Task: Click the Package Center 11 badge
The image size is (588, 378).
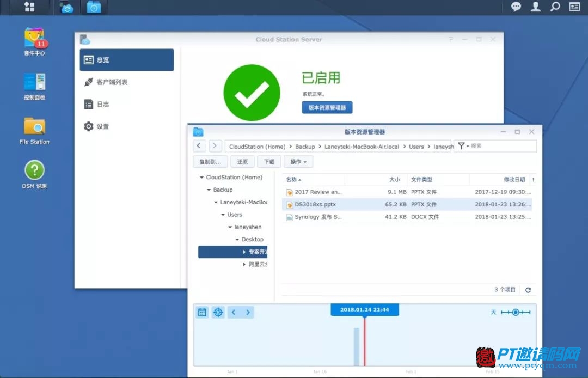Action: pos(41,44)
